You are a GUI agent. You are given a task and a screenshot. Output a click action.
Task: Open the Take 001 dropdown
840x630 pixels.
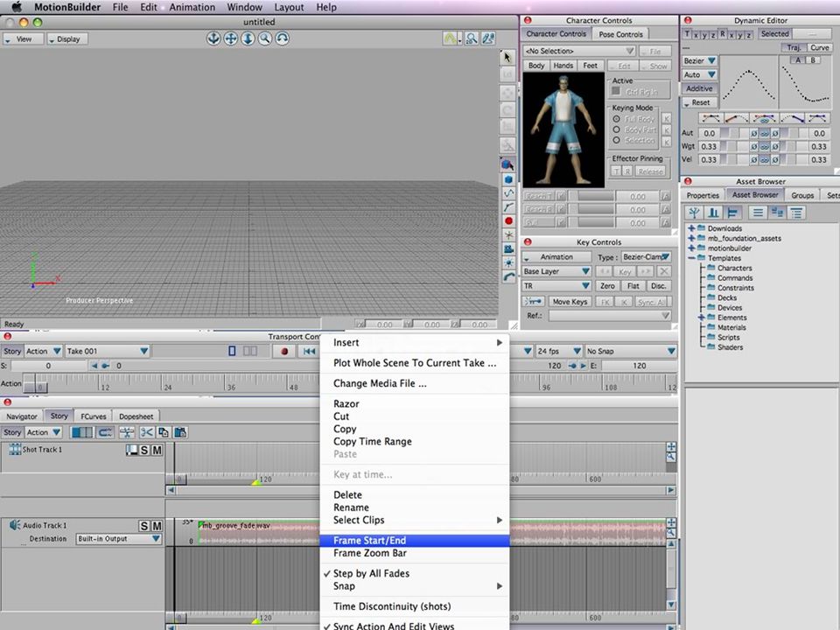pos(107,352)
